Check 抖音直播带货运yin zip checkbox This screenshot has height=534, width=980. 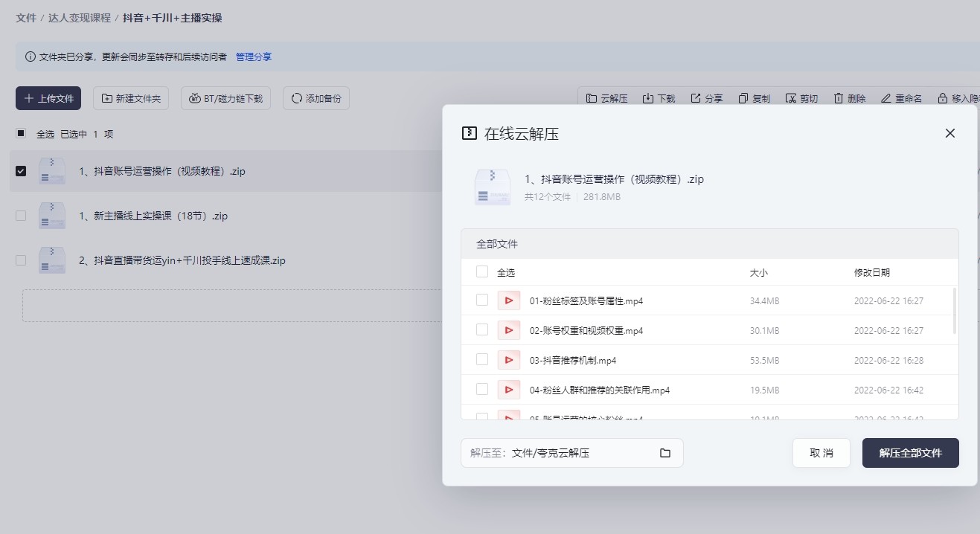click(21, 260)
